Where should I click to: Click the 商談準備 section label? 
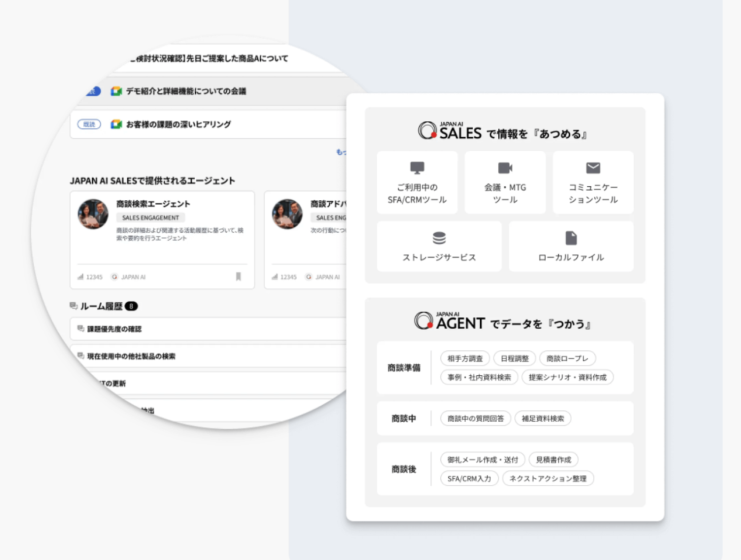coord(404,368)
